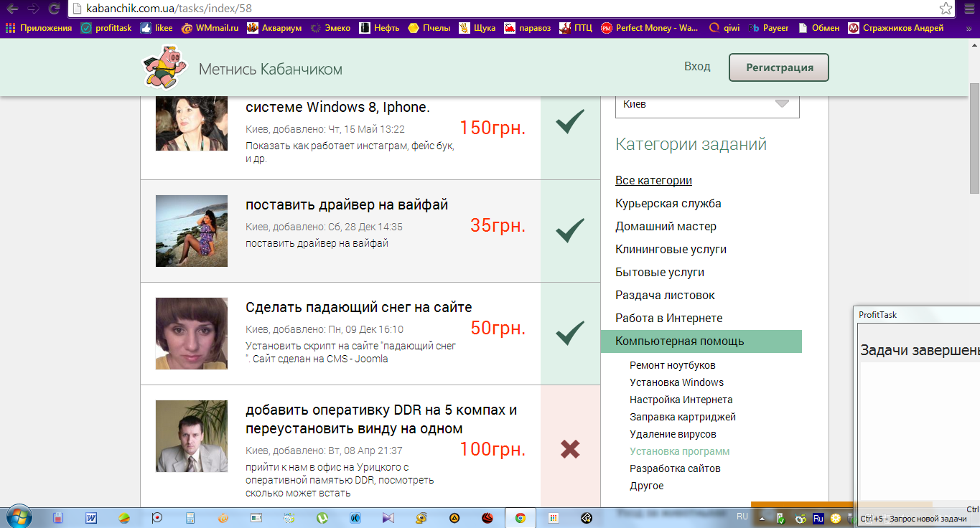Choose the Ремонт ноутбуков subcategory

672,365
